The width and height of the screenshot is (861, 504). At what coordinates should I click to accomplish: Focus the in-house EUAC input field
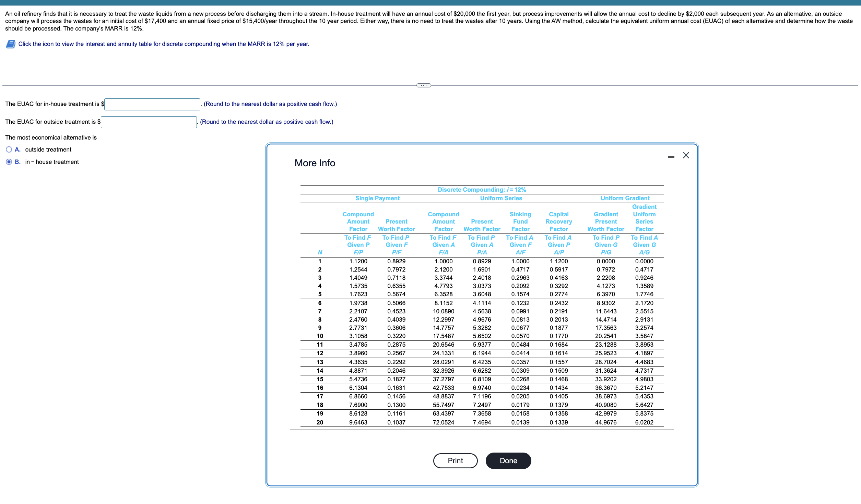[152, 104]
